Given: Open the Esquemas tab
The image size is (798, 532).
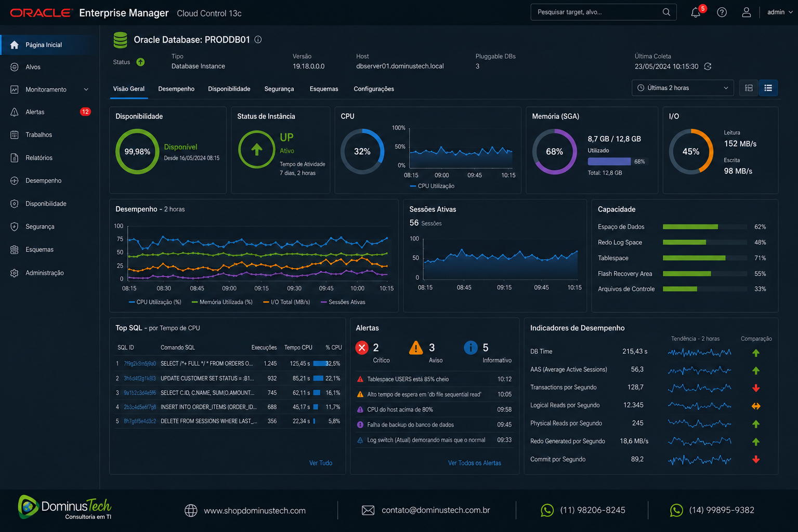Looking at the screenshot, I should (x=324, y=89).
